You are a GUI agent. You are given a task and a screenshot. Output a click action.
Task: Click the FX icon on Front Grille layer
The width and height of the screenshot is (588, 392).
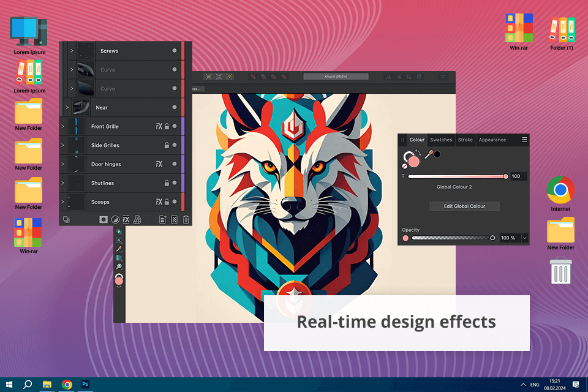click(x=159, y=126)
